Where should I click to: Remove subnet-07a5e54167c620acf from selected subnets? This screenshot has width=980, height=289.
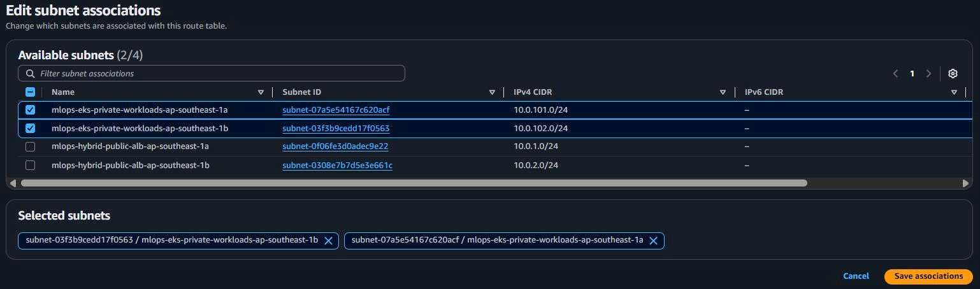(653, 241)
